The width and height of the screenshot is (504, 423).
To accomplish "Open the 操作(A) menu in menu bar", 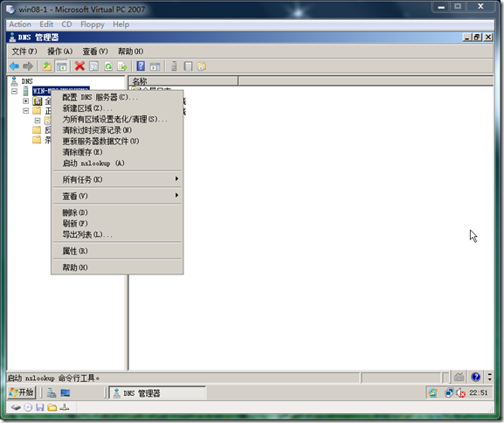I will pyautogui.click(x=60, y=52).
